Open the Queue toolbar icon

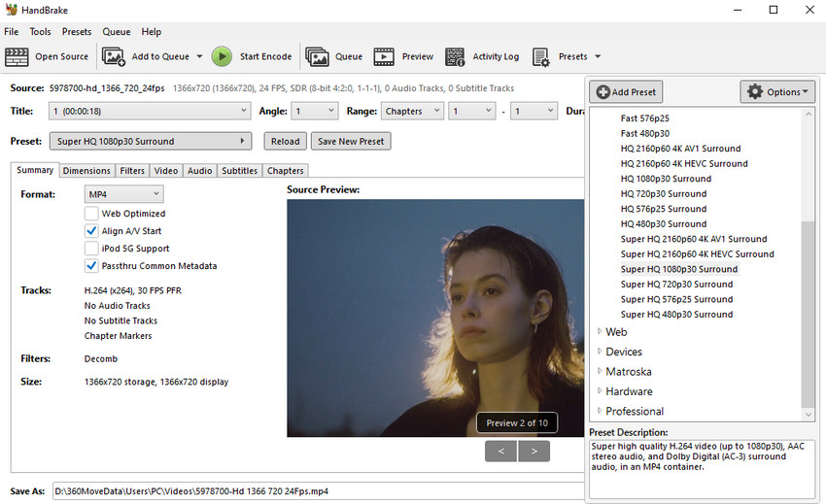pos(317,56)
